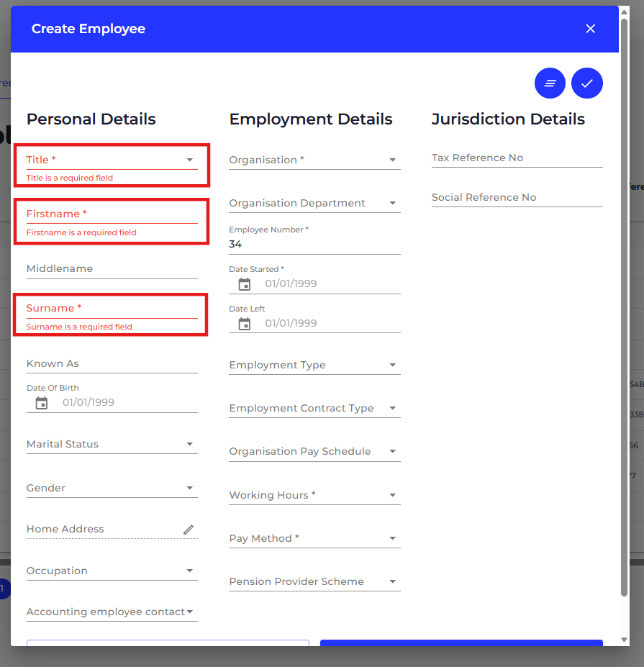Open the Date Started calendar icon
This screenshot has height=667, width=644.
(244, 284)
